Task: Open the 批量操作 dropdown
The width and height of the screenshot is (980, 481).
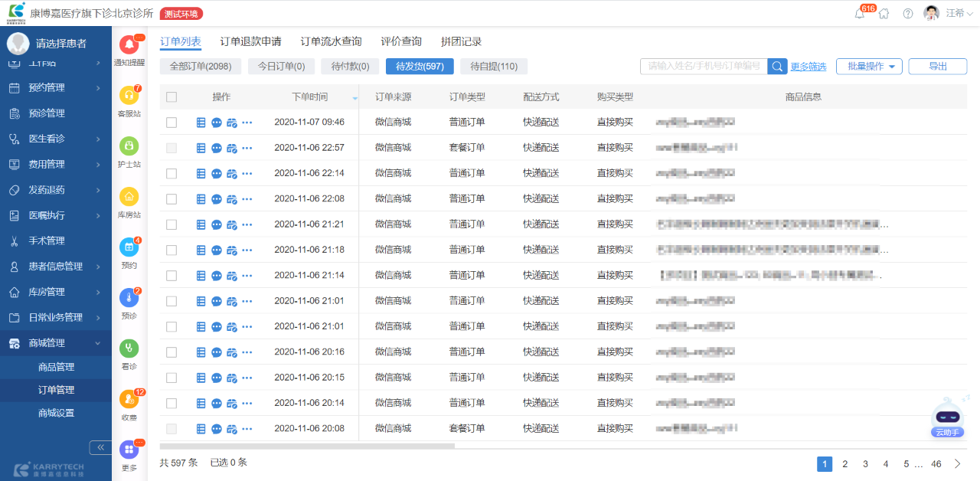Action: tap(869, 67)
